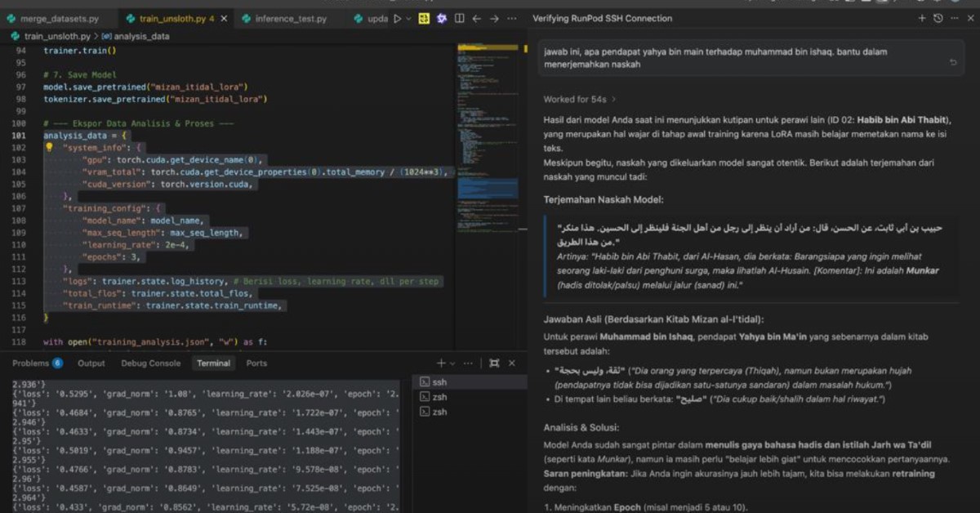Click the yellow square icon in editor toolbar
The image size is (980, 513).
click(425, 18)
